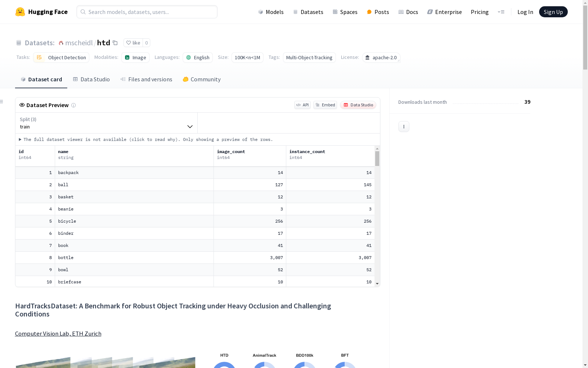The image size is (588, 368).
Task: Click the table of contents sidebar icon
Action: pyautogui.click(x=2, y=102)
